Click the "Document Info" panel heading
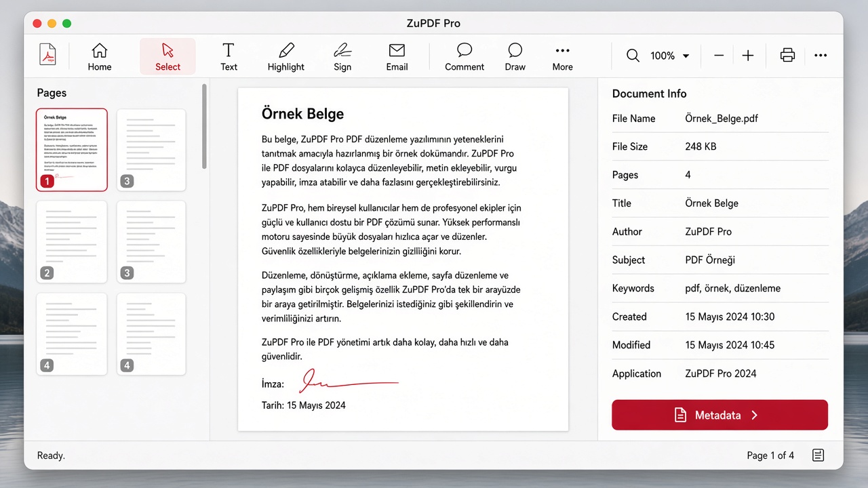Viewport: 868px width, 488px height. (649, 94)
